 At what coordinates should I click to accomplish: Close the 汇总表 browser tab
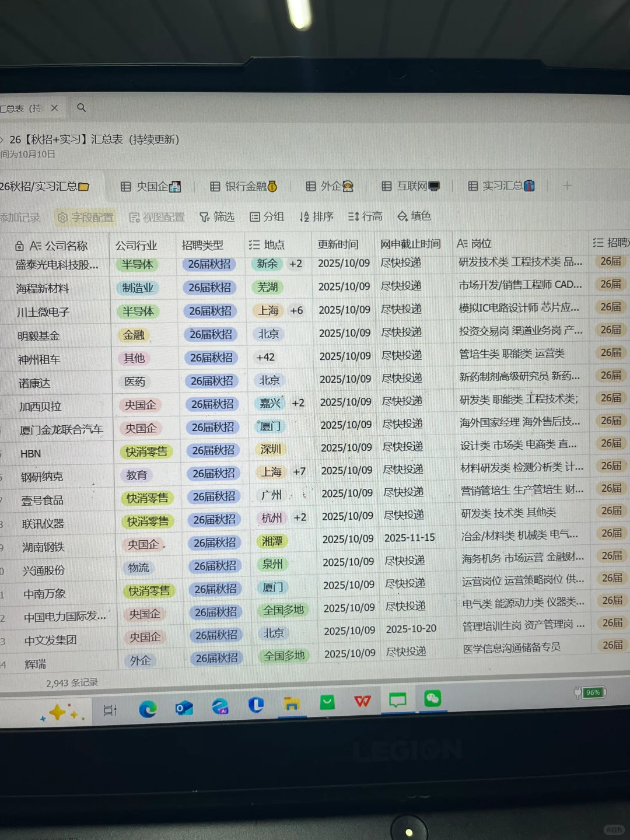54,108
